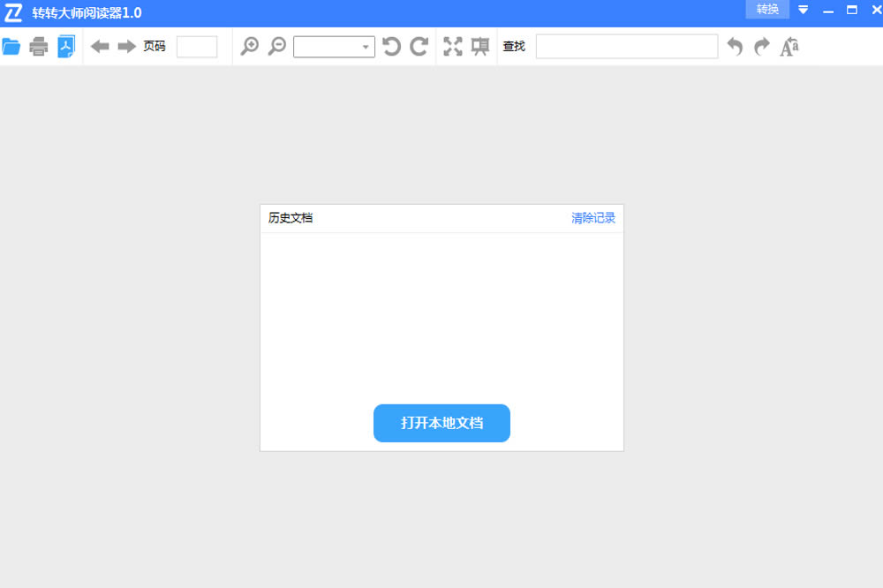Click the 转换 button in title bar
The image size is (883, 588).
(767, 10)
